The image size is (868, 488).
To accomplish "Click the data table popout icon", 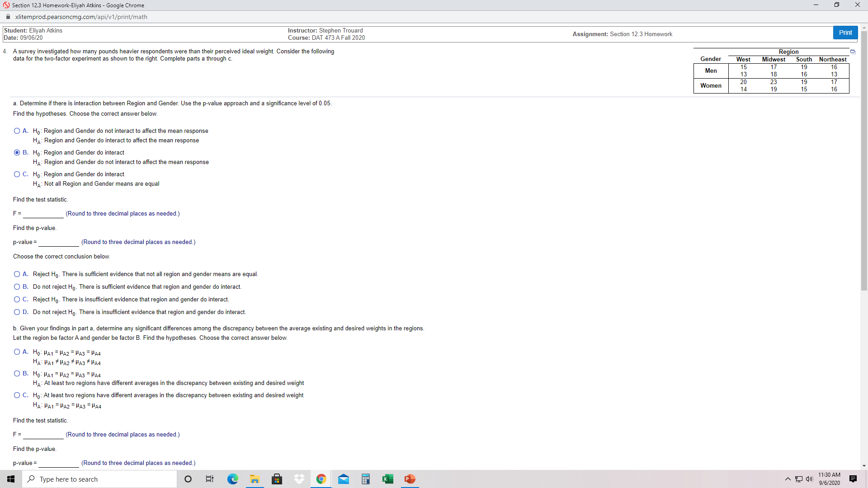I will click(853, 52).
